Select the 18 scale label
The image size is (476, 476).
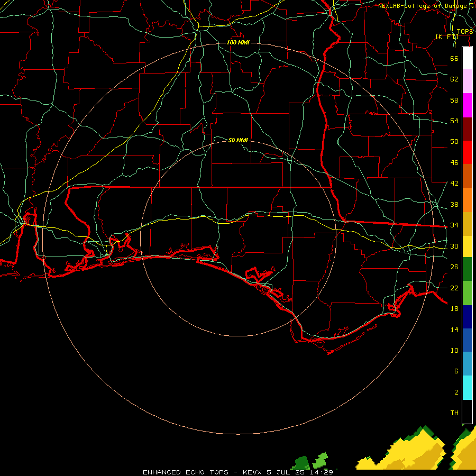(454, 309)
